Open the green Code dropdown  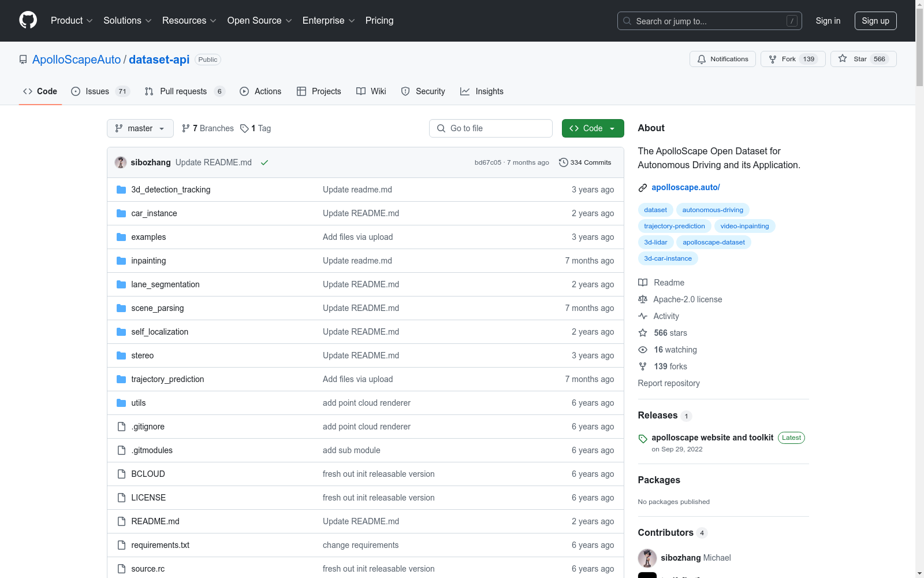click(x=593, y=128)
